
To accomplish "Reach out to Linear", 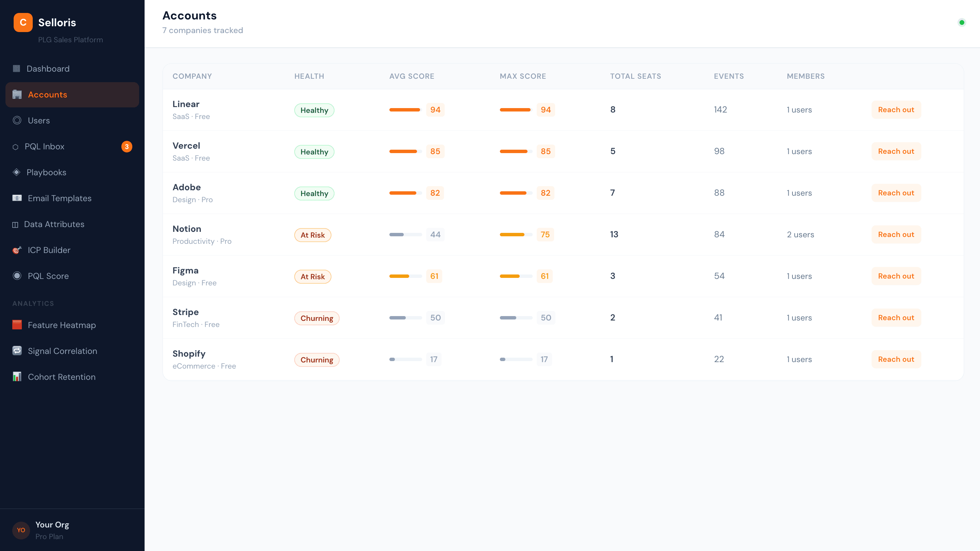I will tap(896, 109).
